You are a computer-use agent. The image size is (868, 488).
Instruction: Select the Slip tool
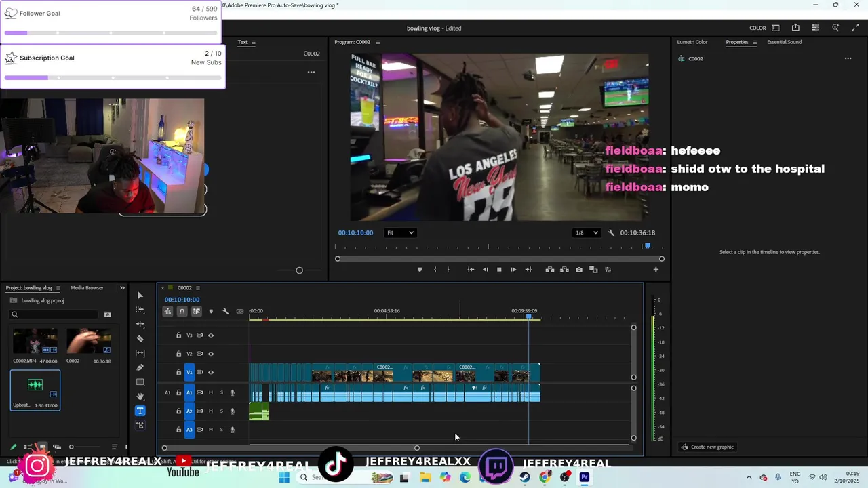[x=140, y=353]
